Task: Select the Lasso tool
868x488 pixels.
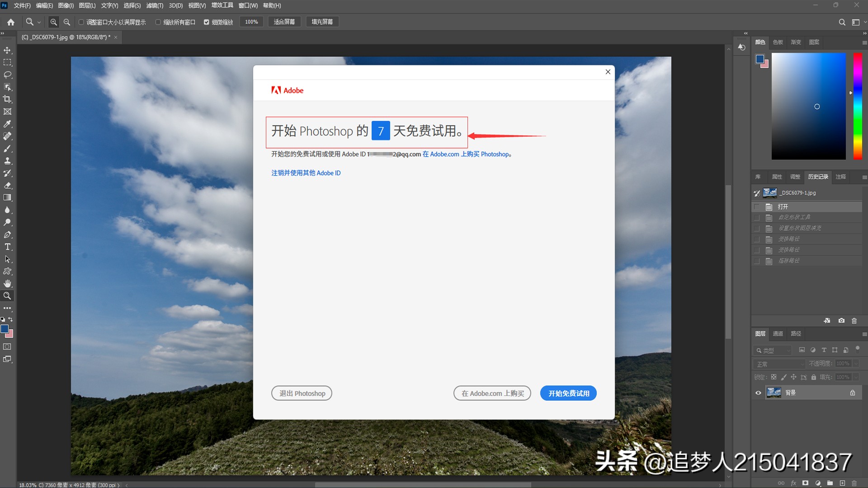Action: [7, 75]
